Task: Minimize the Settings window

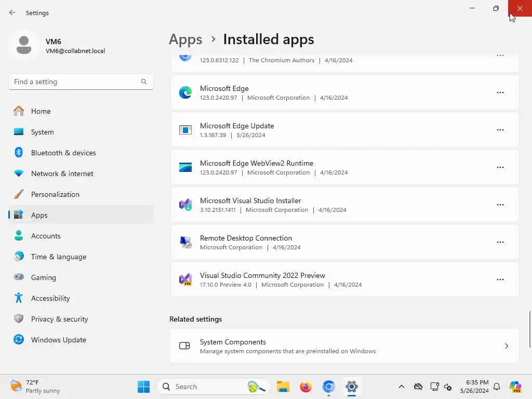Action: (x=472, y=8)
